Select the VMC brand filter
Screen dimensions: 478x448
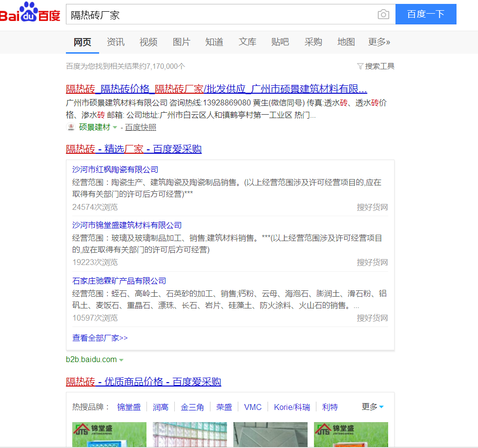point(253,407)
